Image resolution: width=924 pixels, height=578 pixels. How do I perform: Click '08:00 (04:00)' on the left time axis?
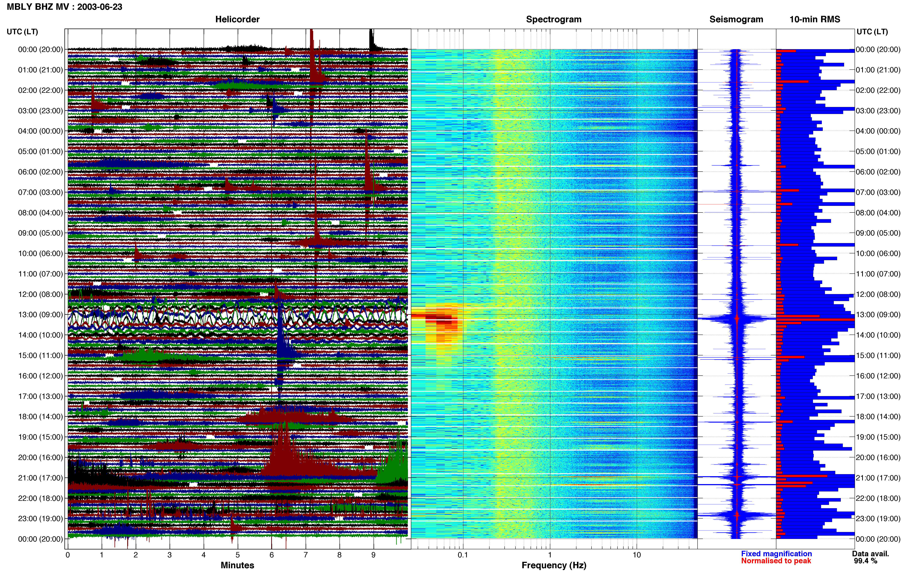coord(41,213)
